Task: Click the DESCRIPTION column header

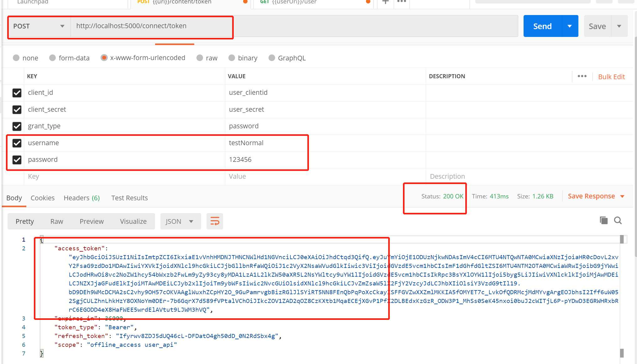Action: click(x=447, y=76)
